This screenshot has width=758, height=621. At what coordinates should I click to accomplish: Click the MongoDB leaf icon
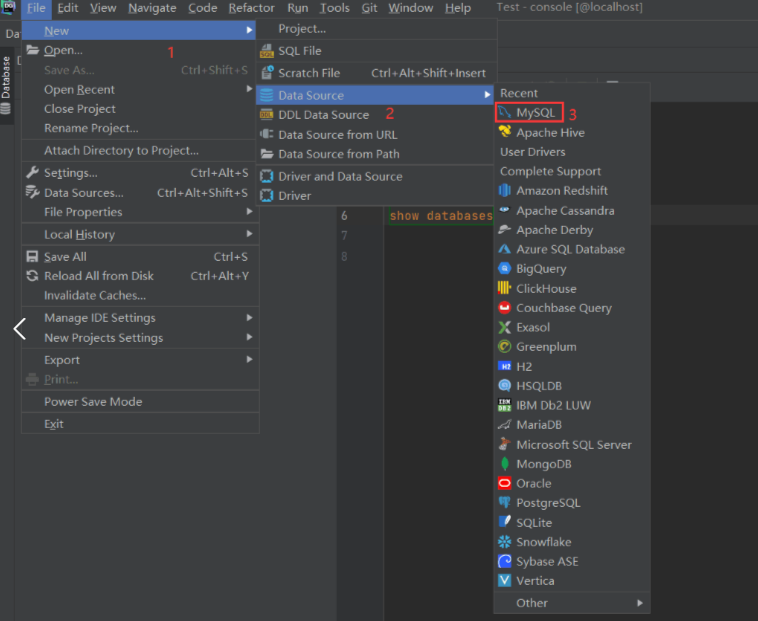pos(505,464)
